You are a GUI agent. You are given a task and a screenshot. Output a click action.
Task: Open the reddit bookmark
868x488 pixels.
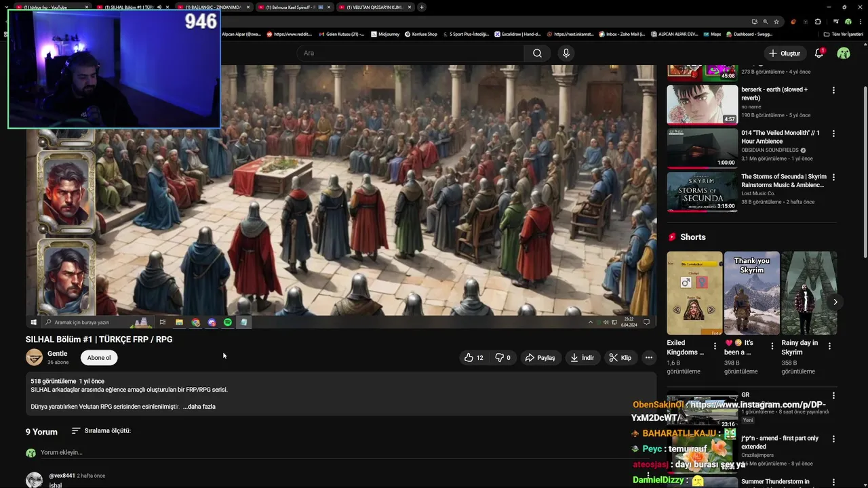click(x=290, y=34)
